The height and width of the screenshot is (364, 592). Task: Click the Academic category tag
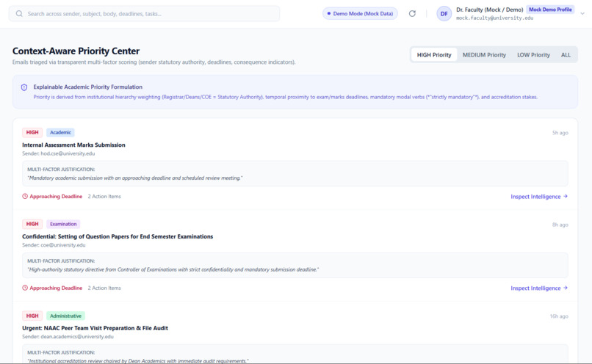coord(60,132)
